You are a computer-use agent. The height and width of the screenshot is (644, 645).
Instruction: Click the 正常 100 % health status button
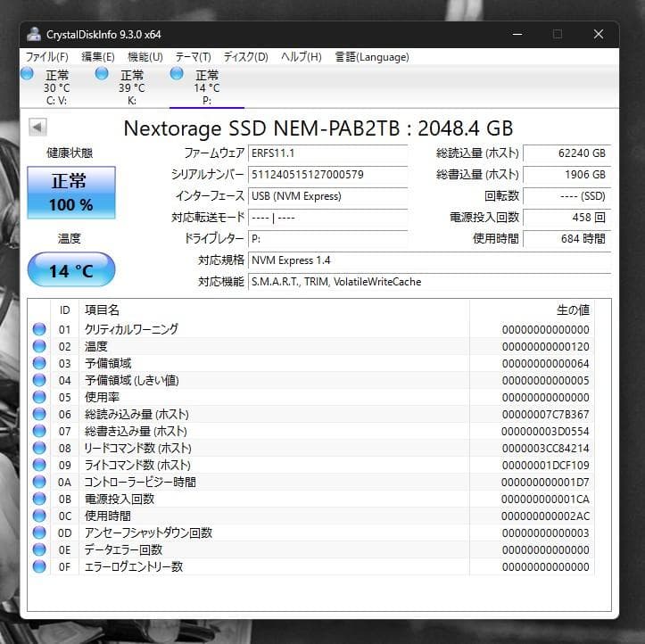tap(71, 193)
